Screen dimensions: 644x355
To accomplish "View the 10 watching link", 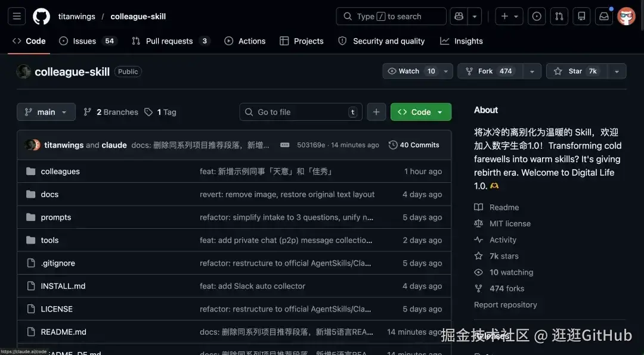I will tap(503, 272).
